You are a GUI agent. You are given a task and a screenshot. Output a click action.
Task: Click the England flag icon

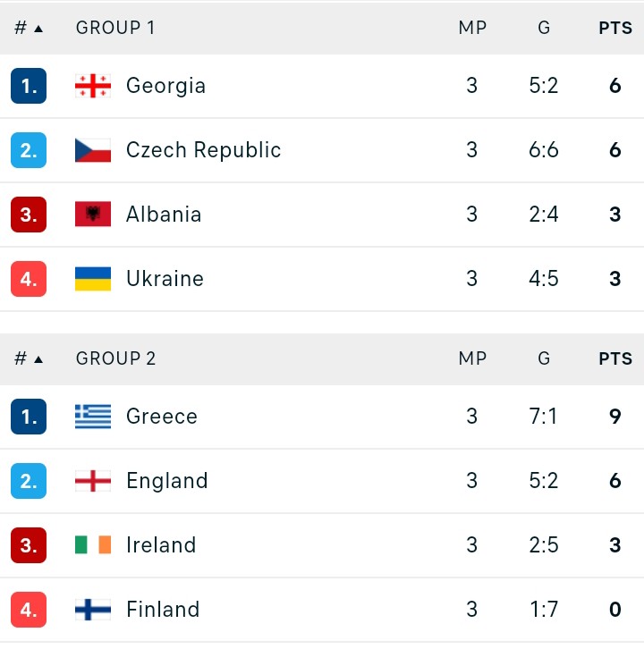pyautogui.click(x=93, y=481)
